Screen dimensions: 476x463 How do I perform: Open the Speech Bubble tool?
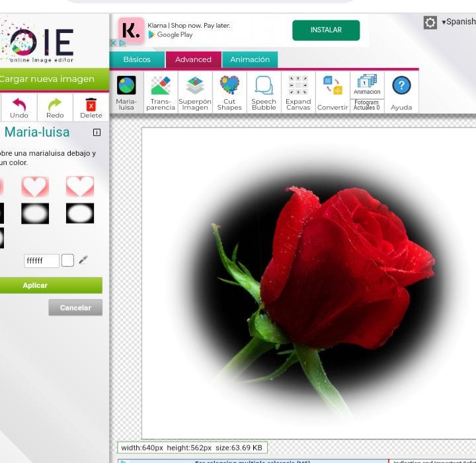click(264, 92)
